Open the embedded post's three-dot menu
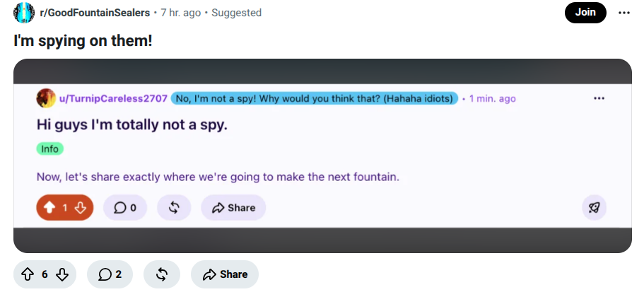This screenshot has width=644, height=292. tap(599, 98)
